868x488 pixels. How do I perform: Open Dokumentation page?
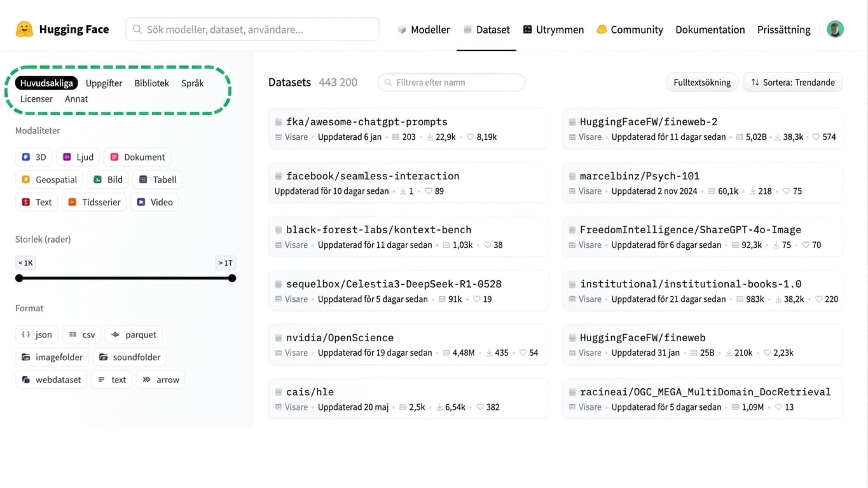tap(710, 29)
